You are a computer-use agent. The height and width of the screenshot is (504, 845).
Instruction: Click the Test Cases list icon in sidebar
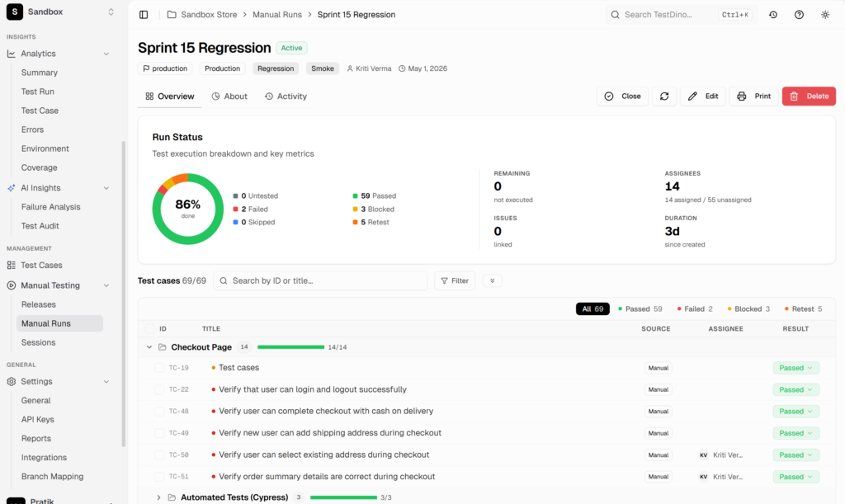tap(12, 265)
